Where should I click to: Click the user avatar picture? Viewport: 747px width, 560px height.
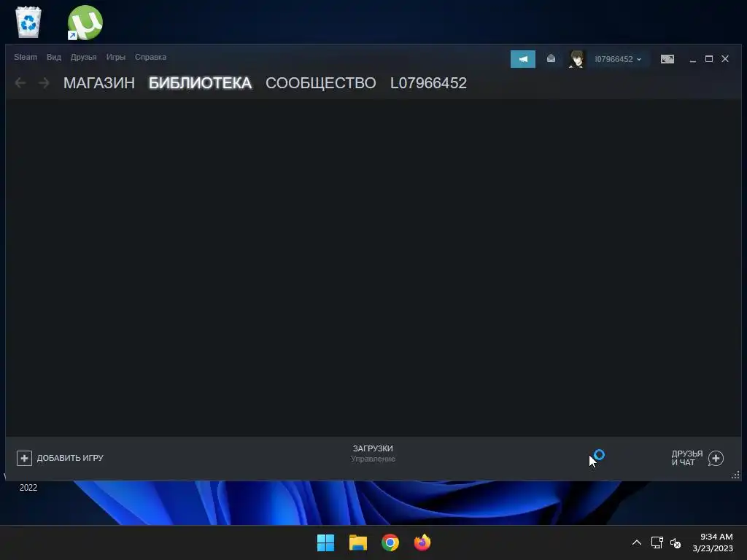(576, 59)
